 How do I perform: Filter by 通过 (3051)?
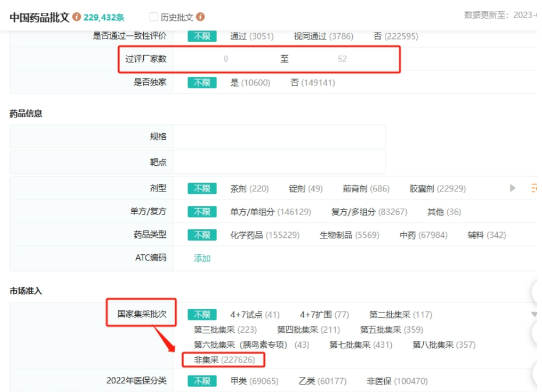[x=252, y=36]
